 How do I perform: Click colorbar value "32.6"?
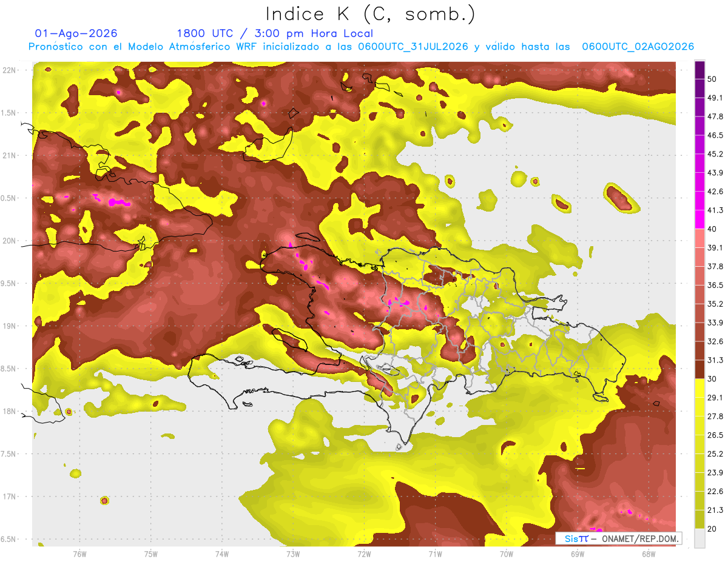715,341
